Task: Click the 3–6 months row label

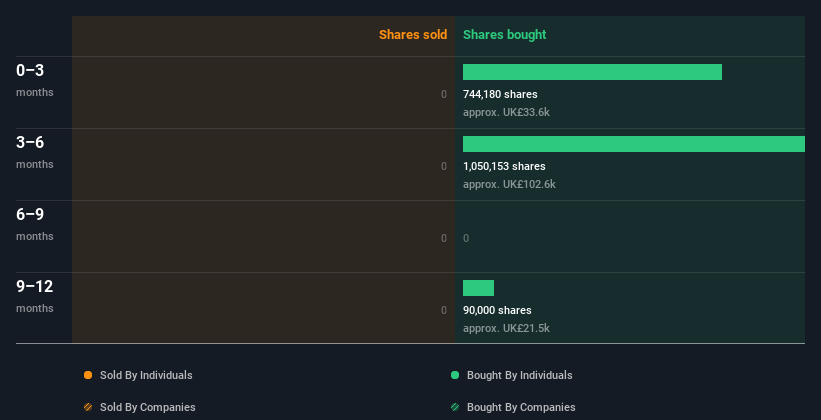Action: 35,152
